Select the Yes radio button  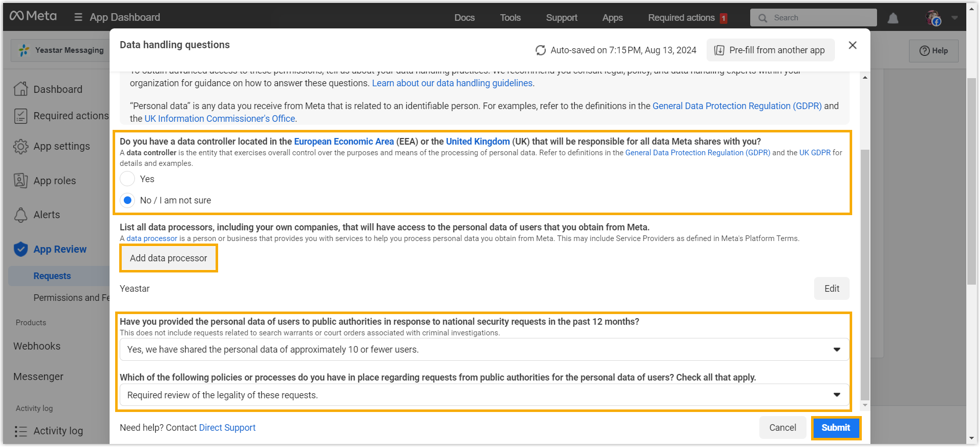coord(127,179)
